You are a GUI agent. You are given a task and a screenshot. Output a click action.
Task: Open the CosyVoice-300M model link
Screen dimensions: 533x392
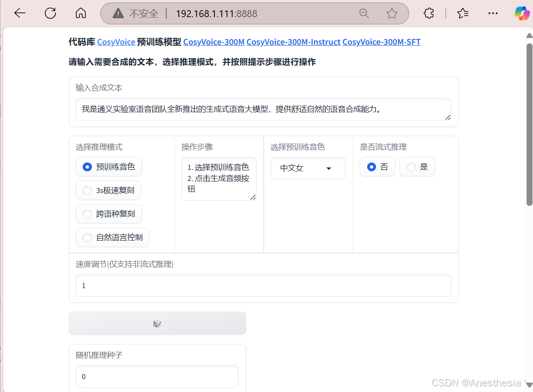tap(214, 42)
